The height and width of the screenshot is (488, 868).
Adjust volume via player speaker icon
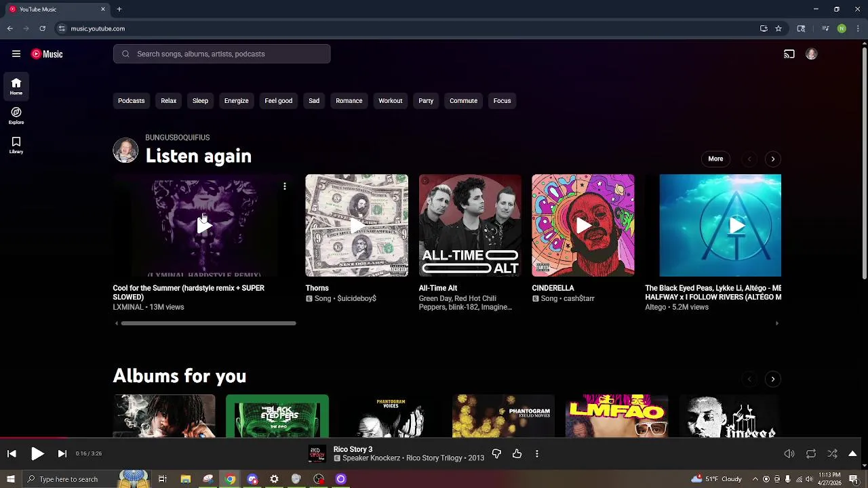point(789,453)
